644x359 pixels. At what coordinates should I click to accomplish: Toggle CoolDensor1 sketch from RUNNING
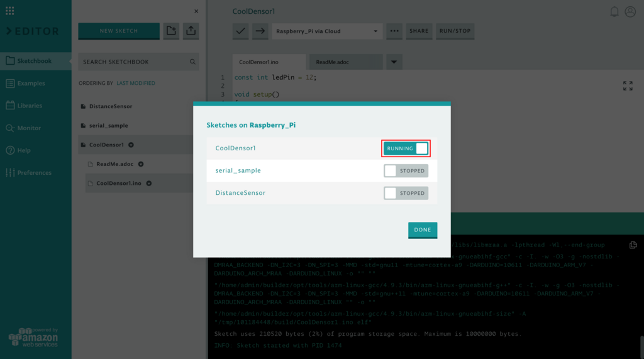[406, 148]
